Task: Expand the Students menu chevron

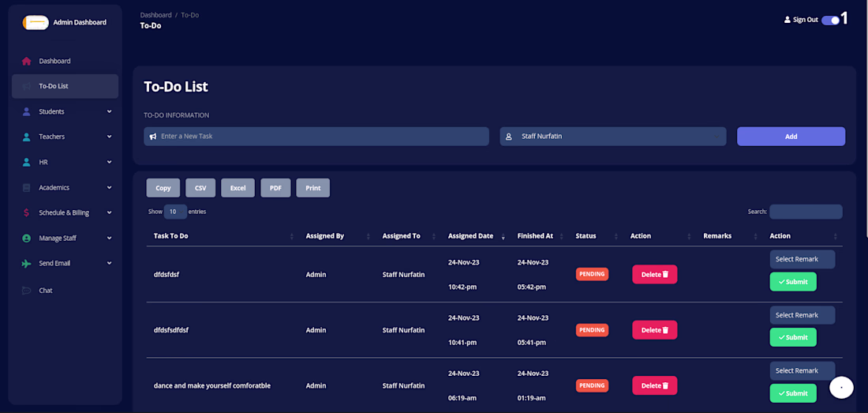Action: pos(109,111)
